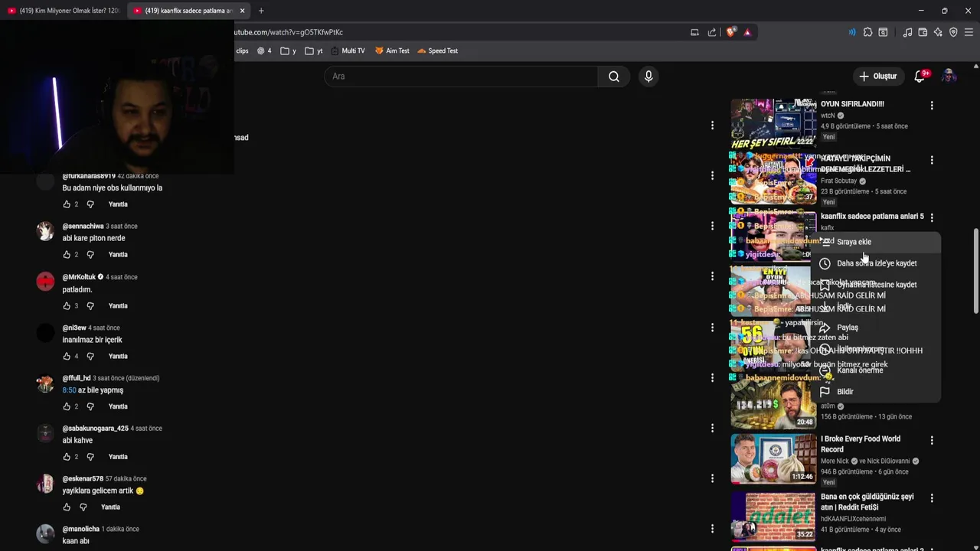Image resolution: width=980 pixels, height=551 pixels.
Task: Open the browser extensions puzzle icon
Action: point(867,32)
